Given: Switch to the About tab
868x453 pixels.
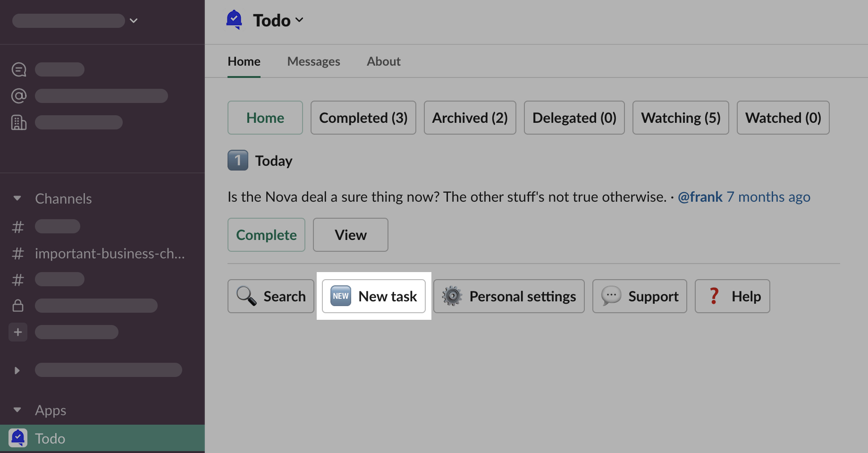Looking at the screenshot, I should coord(383,61).
